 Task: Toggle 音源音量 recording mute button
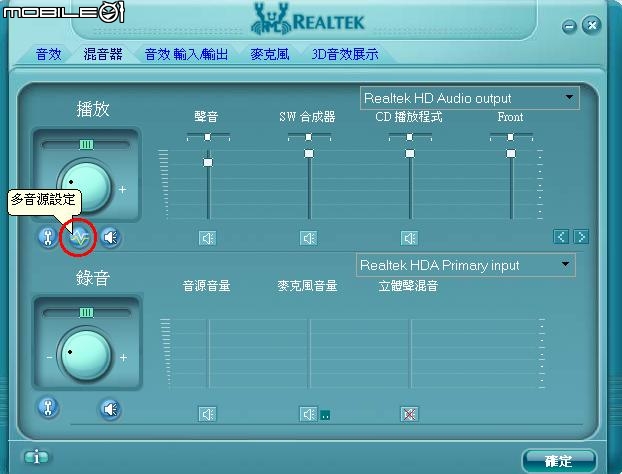[207, 414]
